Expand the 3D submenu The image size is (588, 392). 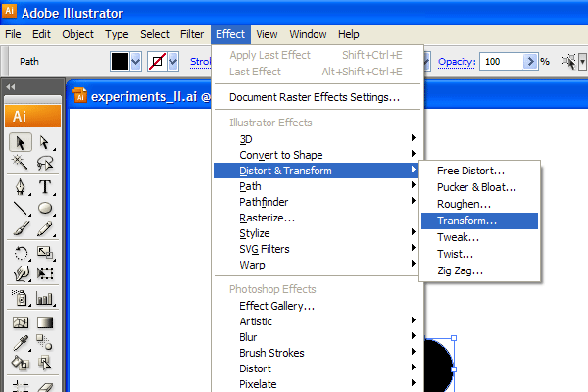[x=318, y=139]
